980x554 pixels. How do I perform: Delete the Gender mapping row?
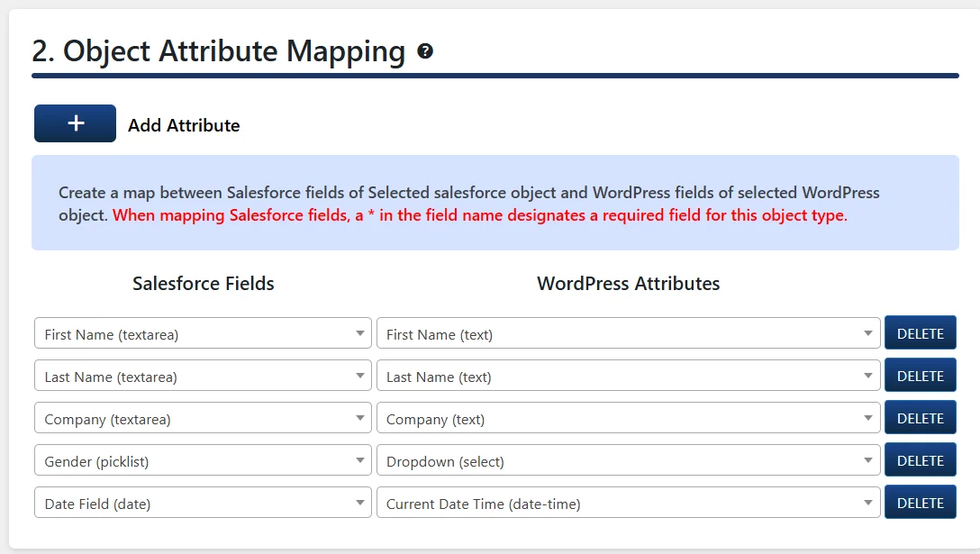point(920,459)
